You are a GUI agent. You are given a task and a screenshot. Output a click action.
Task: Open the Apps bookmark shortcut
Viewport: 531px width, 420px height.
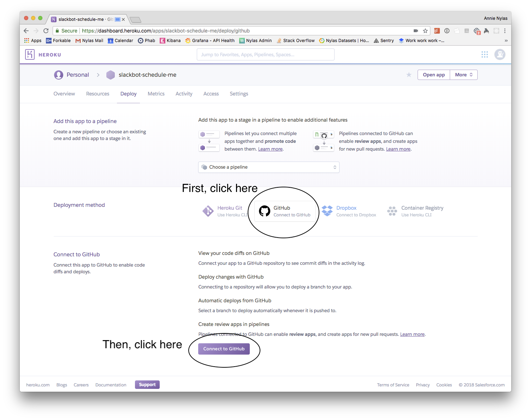[33, 41]
